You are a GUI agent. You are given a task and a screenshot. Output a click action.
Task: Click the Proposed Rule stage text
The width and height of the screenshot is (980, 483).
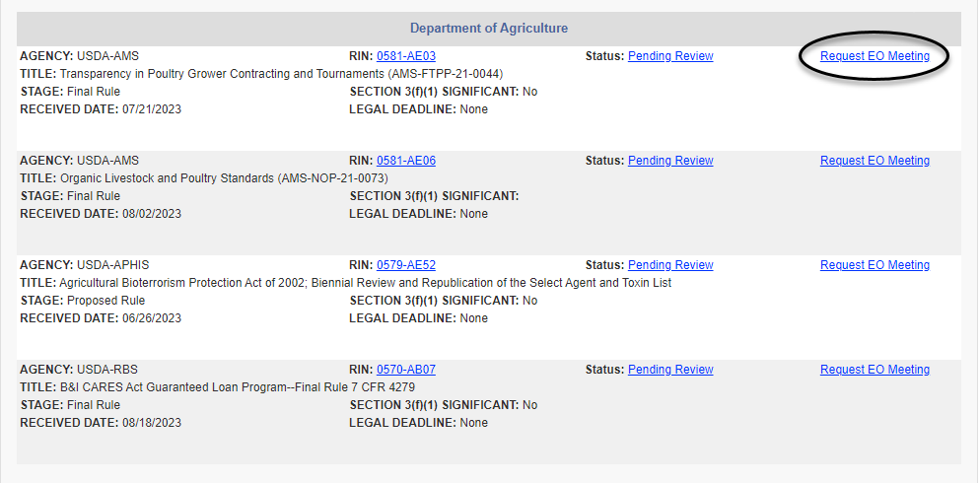pyautogui.click(x=105, y=301)
